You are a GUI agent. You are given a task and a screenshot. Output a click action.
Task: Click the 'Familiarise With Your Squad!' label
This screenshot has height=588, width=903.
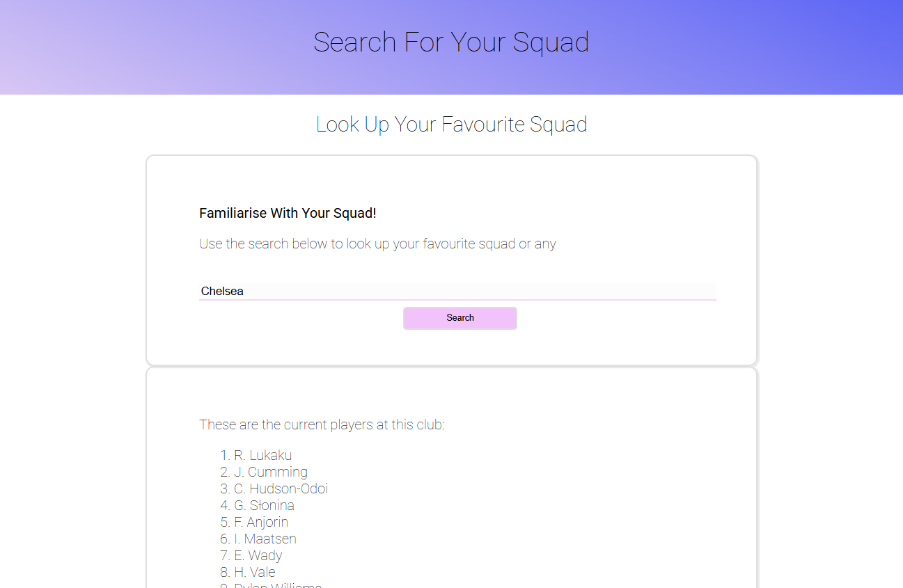coord(288,213)
